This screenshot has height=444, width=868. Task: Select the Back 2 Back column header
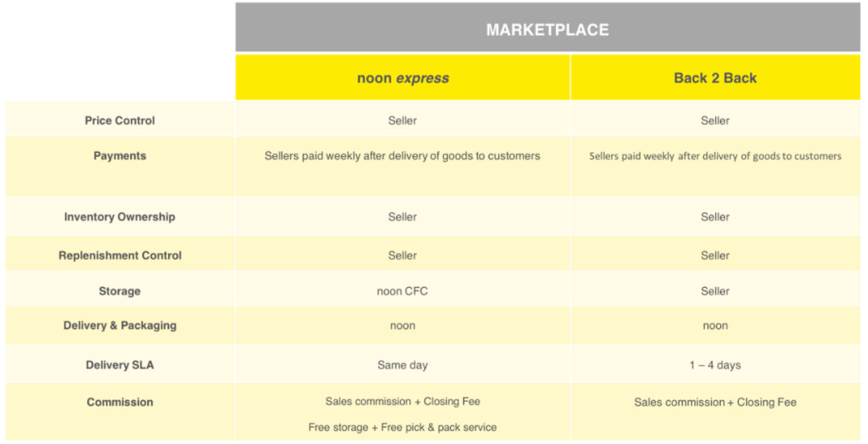point(714,78)
